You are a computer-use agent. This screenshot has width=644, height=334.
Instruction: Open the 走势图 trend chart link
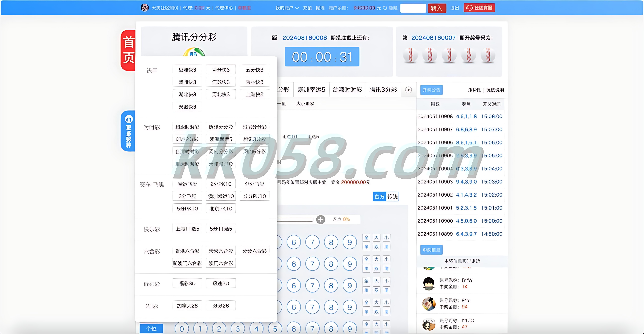pyautogui.click(x=474, y=90)
